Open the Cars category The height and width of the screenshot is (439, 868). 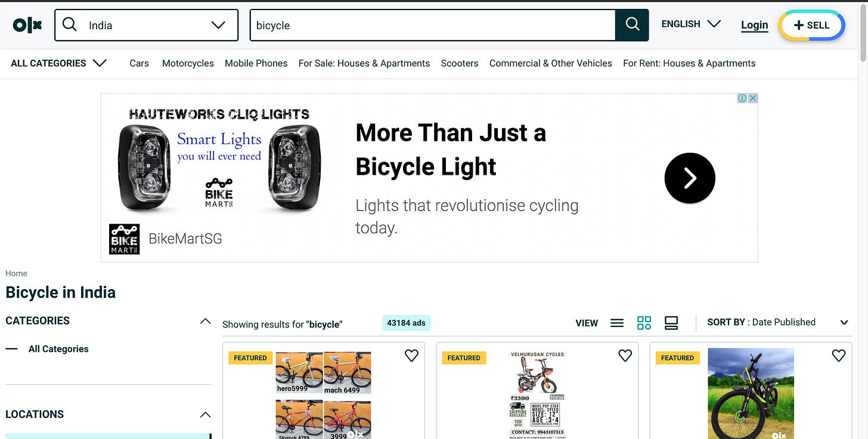(139, 63)
